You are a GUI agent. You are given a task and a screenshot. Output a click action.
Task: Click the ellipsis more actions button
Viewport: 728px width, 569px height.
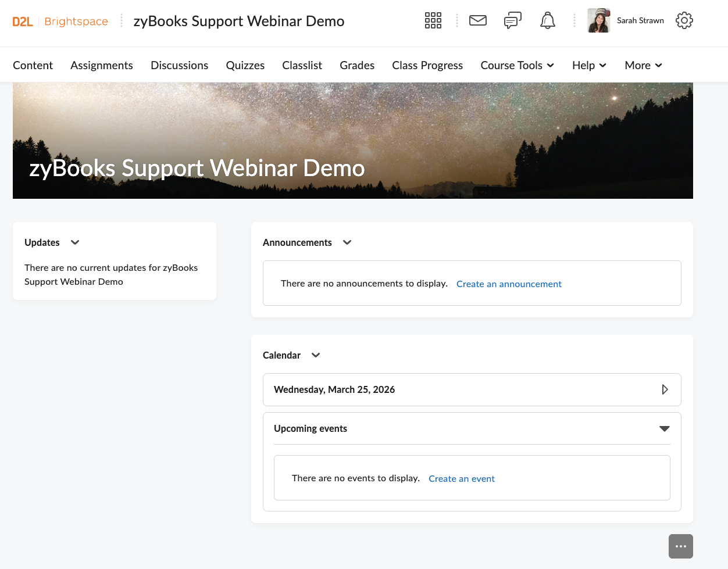point(681,546)
